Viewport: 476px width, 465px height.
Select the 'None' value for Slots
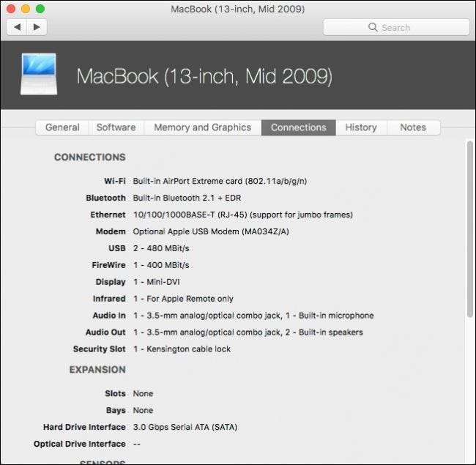pyautogui.click(x=143, y=394)
